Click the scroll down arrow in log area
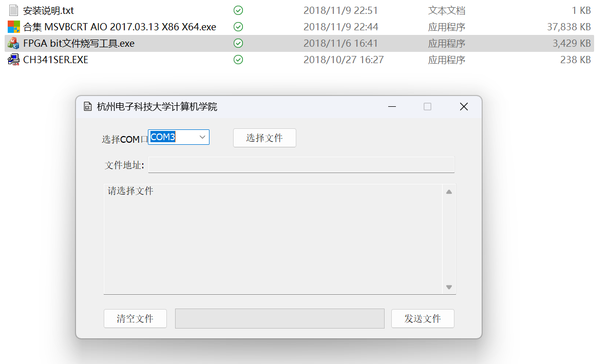609x364 pixels. coord(449,287)
